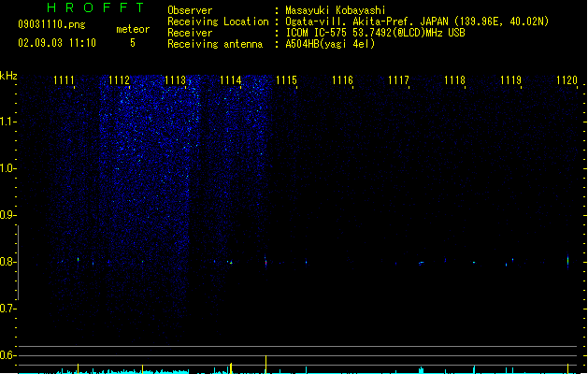Select the filename 09031110.png
Screen dimensions: 588x374
click(x=51, y=24)
